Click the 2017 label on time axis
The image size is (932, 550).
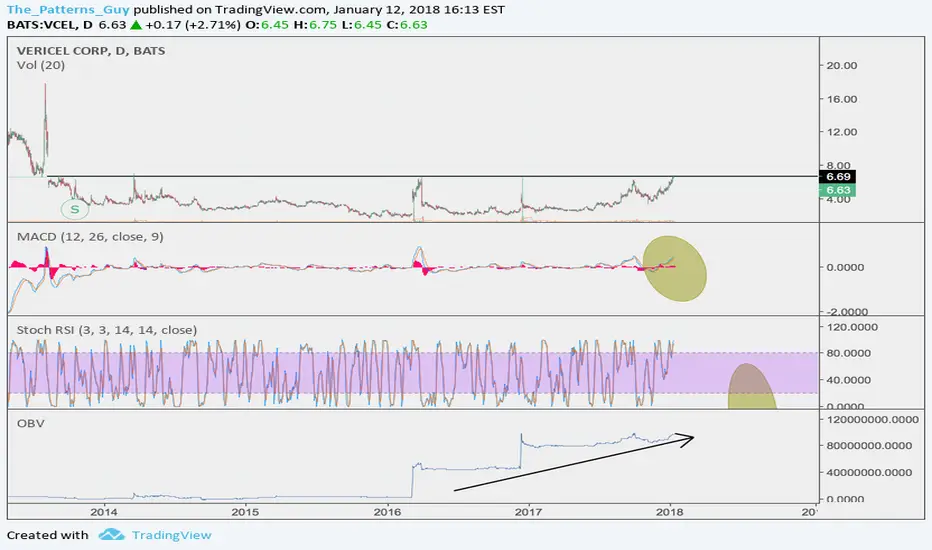tap(528, 512)
